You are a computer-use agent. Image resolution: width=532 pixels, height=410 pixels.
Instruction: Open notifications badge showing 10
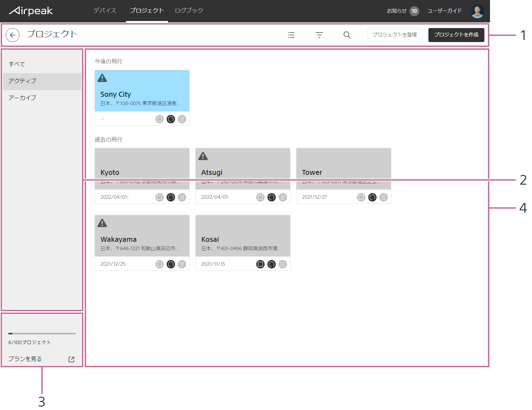tap(414, 11)
